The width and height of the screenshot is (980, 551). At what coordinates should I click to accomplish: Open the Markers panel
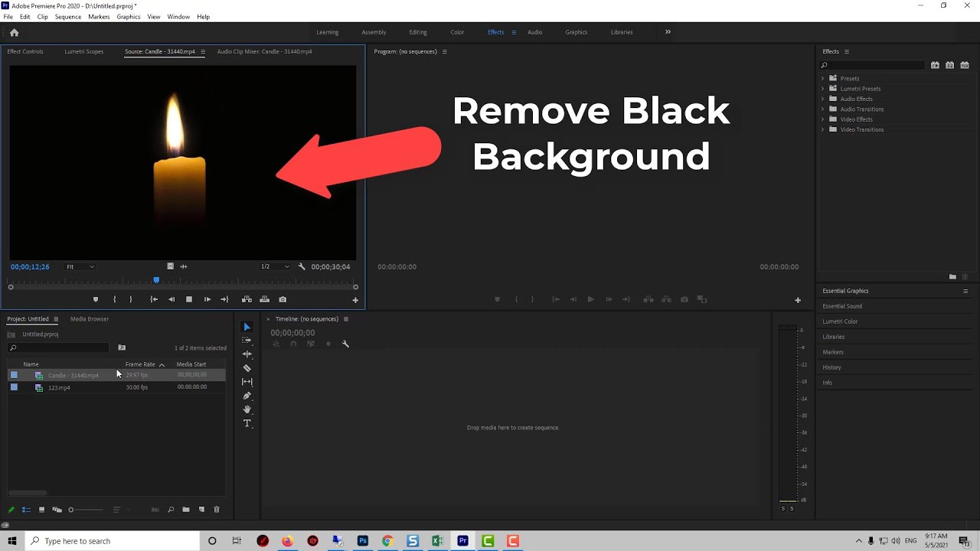pyautogui.click(x=833, y=352)
